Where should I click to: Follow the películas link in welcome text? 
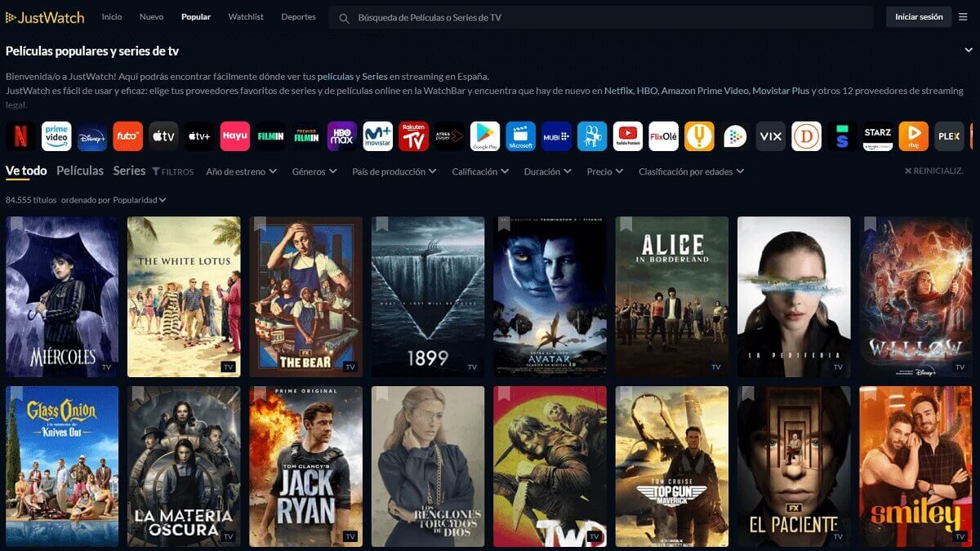tap(335, 77)
